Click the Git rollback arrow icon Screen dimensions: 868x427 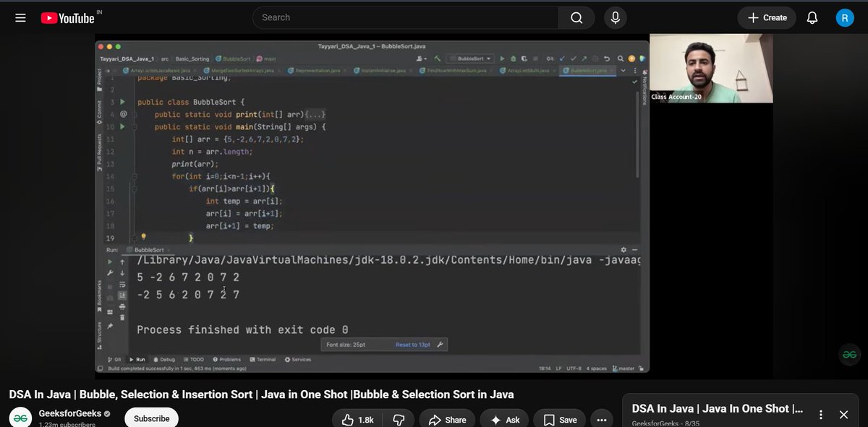point(607,59)
